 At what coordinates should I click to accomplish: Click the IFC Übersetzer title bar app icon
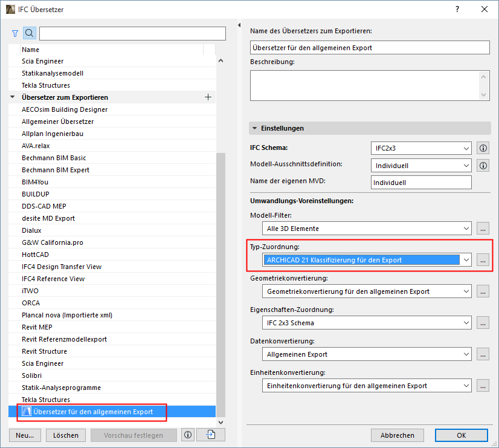tap(10, 10)
